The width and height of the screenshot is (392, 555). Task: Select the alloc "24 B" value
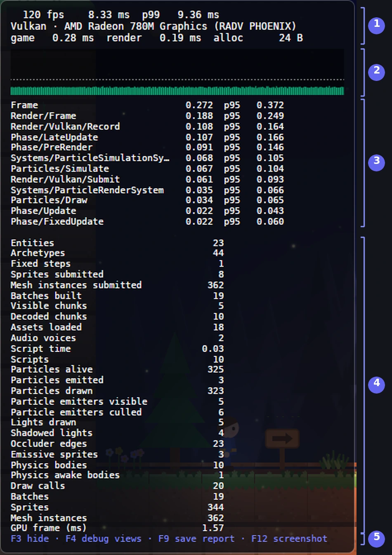291,38
